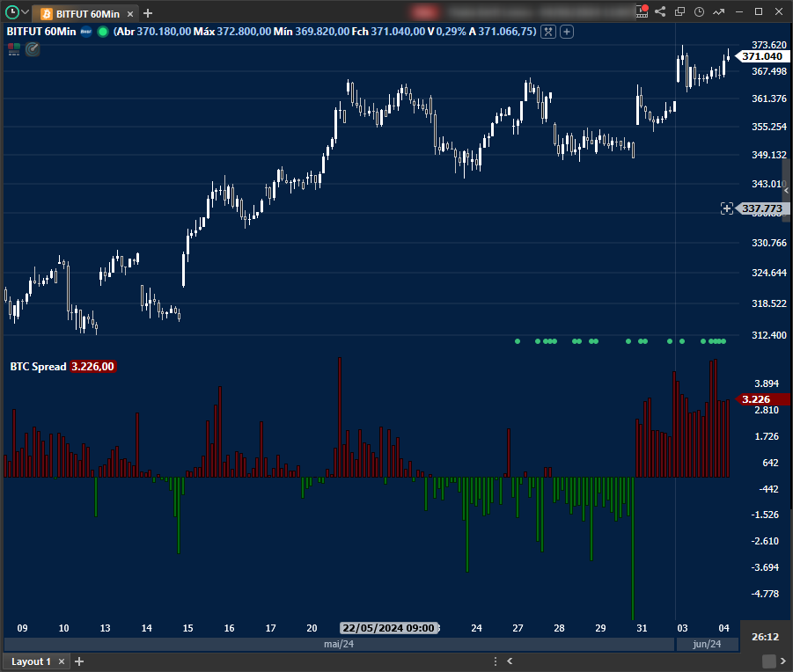Click date 31 on the time axis
This screenshot has height=672, width=793.
pyautogui.click(x=642, y=628)
